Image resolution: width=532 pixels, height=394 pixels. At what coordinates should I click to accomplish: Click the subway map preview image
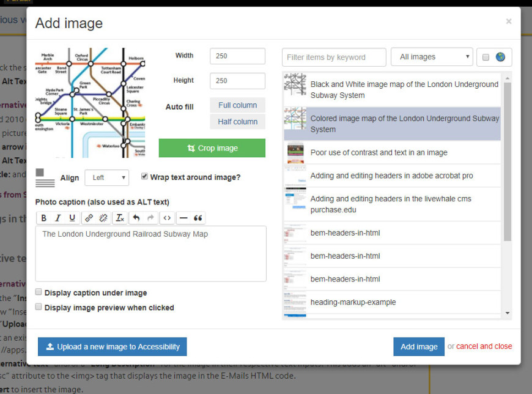click(91, 103)
